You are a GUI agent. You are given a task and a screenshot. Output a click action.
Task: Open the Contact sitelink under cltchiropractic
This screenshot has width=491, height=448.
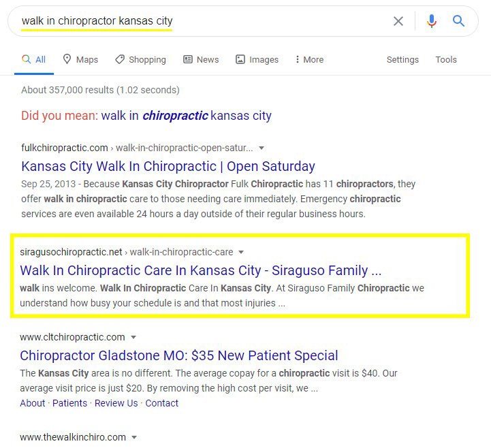click(162, 403)
